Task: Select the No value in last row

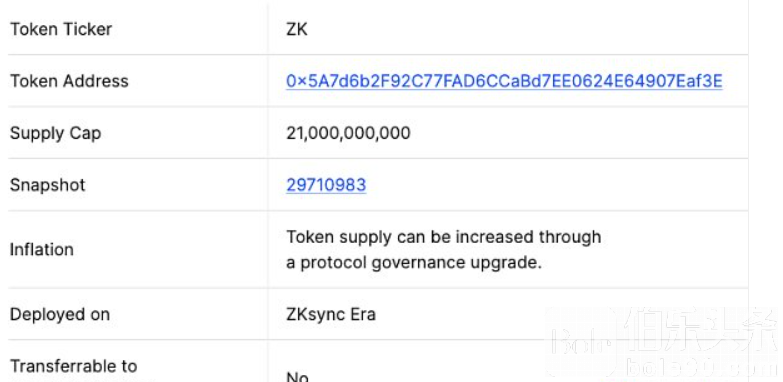Action: coord(297,377)
